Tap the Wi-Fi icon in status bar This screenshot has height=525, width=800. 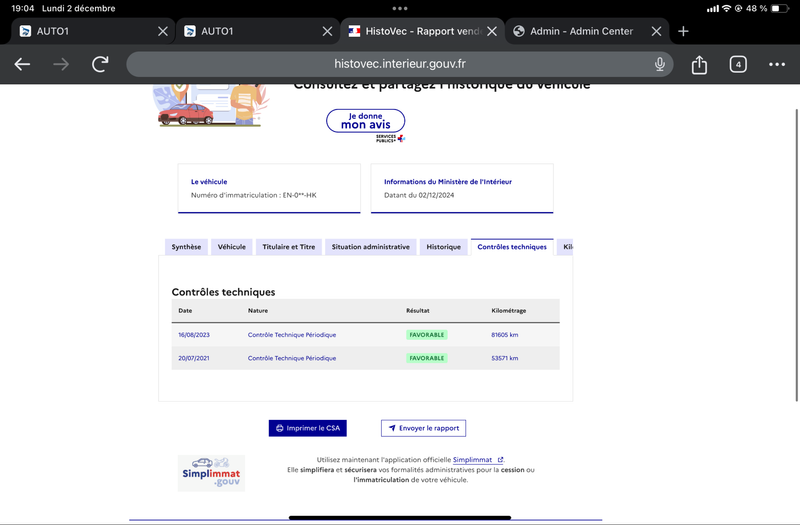point(726,8)
